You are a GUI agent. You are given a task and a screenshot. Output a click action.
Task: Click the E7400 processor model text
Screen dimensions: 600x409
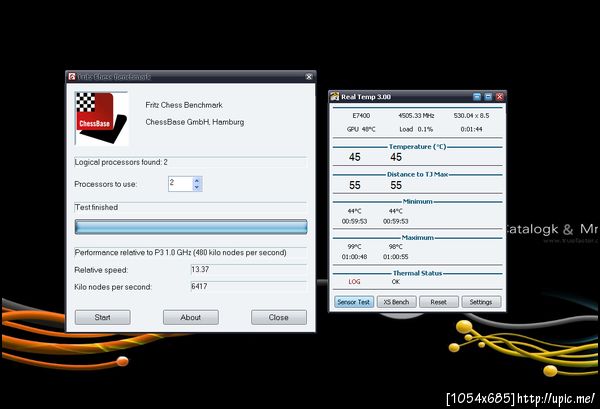point(361,115)
